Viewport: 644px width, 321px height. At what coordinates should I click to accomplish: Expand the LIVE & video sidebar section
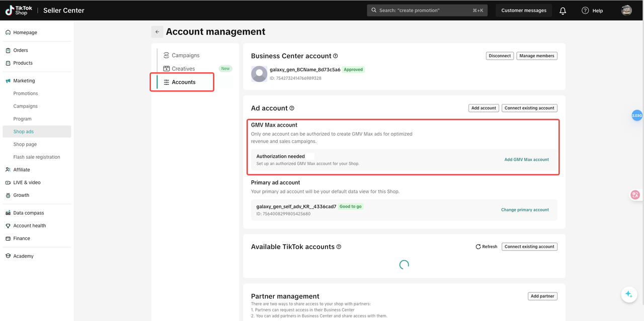[27, 182]
